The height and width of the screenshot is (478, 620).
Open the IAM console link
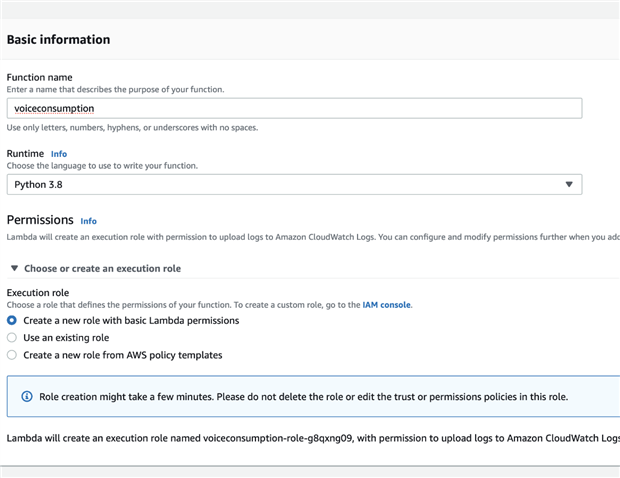coord(386,305)
